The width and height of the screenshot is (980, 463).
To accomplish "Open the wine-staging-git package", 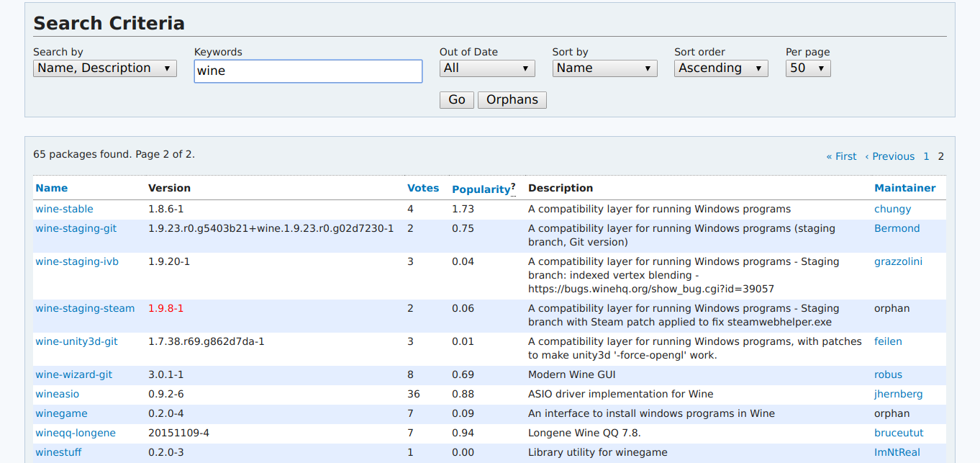I will point(76,228).
